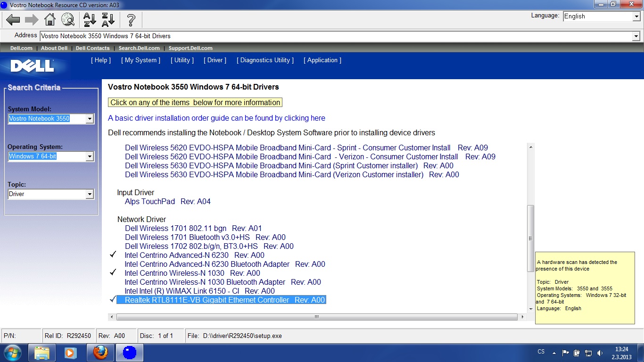
Task: Select Dell Wireless 1701 Bluetooth v3.0+HS driver
Action: [x=205, y=238]
